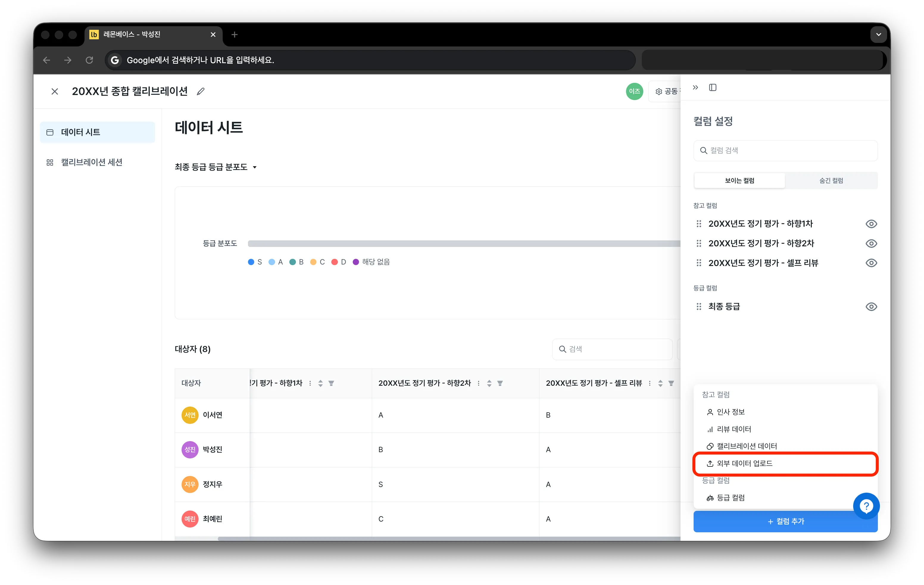Filter the 하향1차 table column

pos(331,383)
